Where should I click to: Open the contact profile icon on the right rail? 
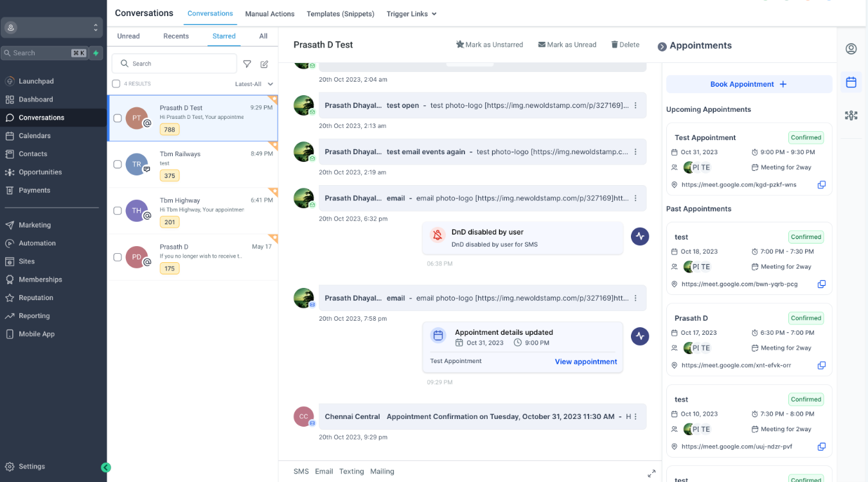pyautogui.click(x=851, y=49)
